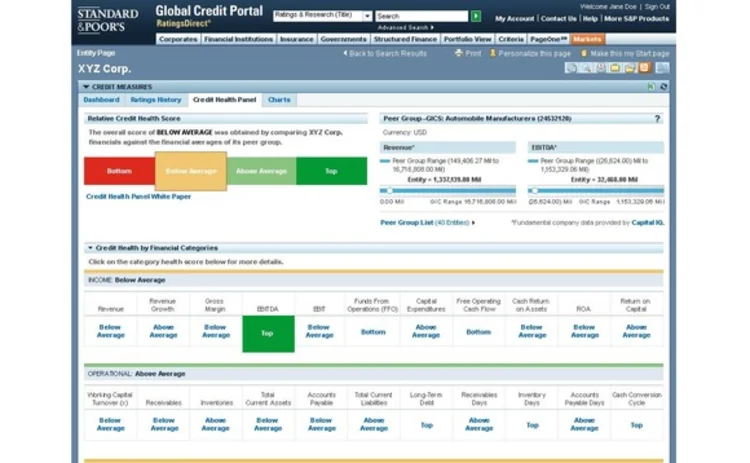
Task: Click the person icon for Personalize this page
Action: [493, 53]
